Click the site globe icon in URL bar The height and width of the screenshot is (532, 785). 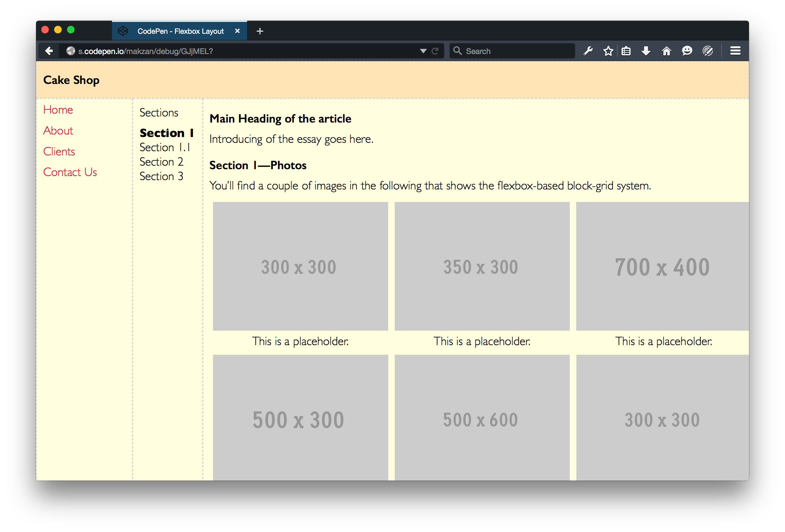(x=70, y=51)
